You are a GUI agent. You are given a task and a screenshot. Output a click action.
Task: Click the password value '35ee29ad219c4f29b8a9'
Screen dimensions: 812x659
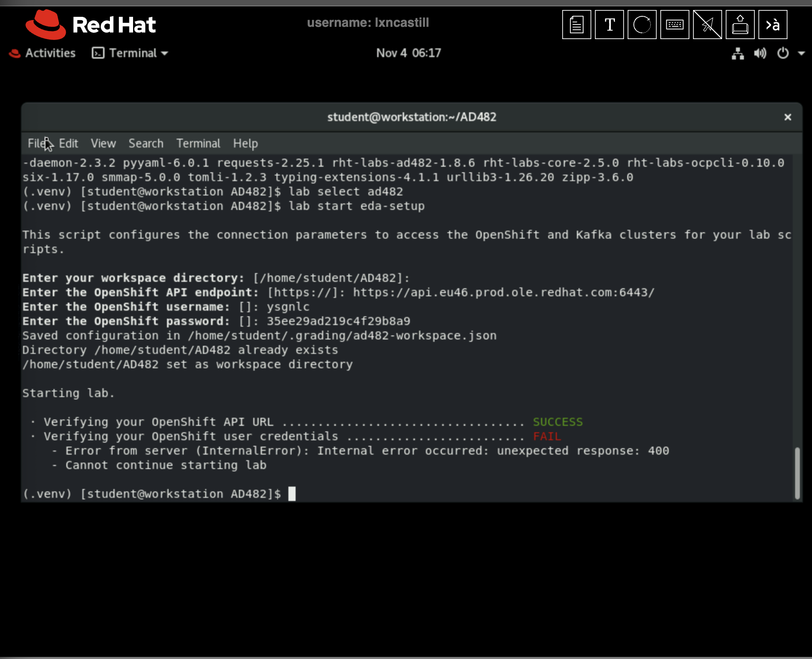338,321
